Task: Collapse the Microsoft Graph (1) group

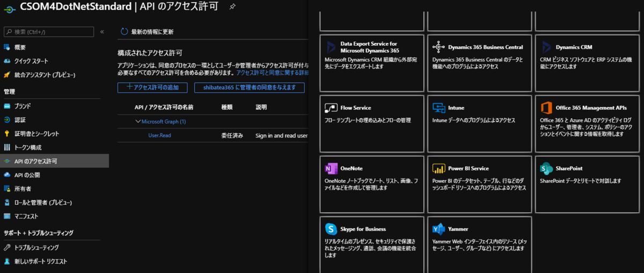Action: tap(138, 121)
